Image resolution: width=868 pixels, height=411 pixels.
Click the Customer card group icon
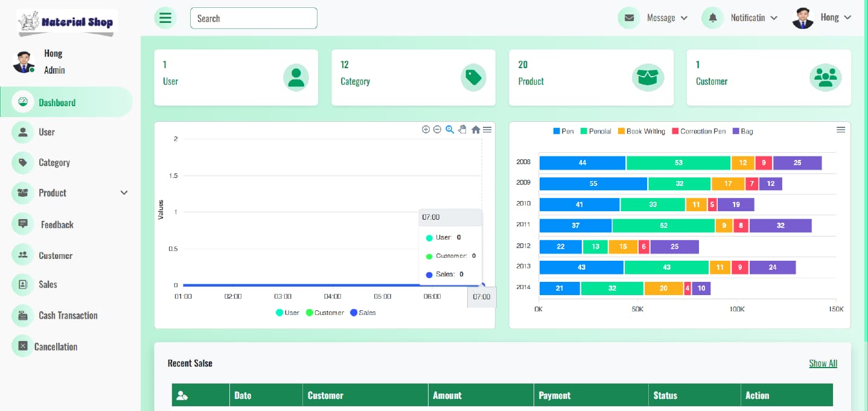[825, 77]
